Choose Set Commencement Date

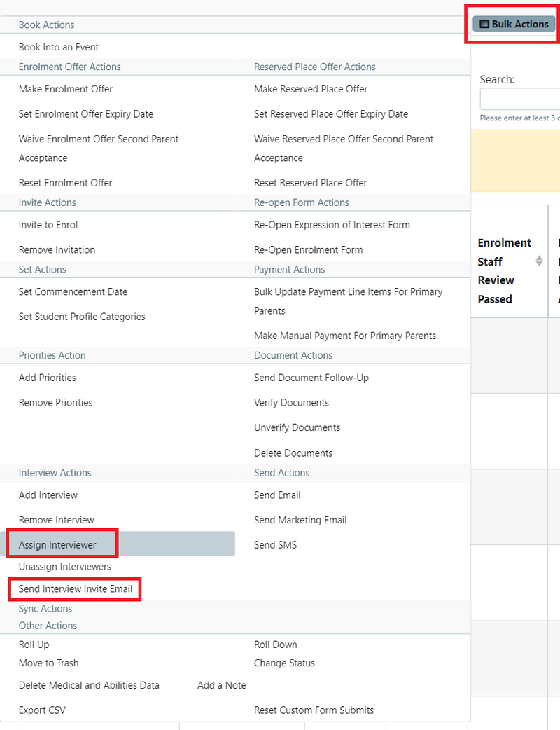tap(73, 291)
